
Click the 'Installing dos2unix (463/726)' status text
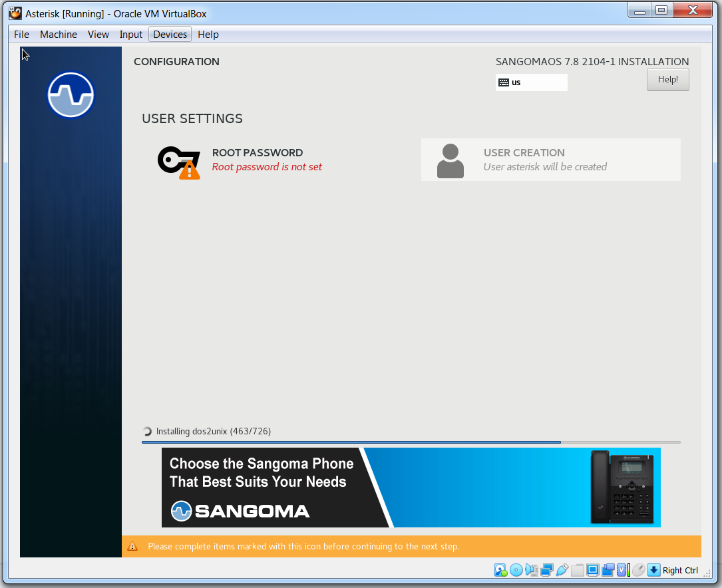pyautogui.click(x=213, y=431)
